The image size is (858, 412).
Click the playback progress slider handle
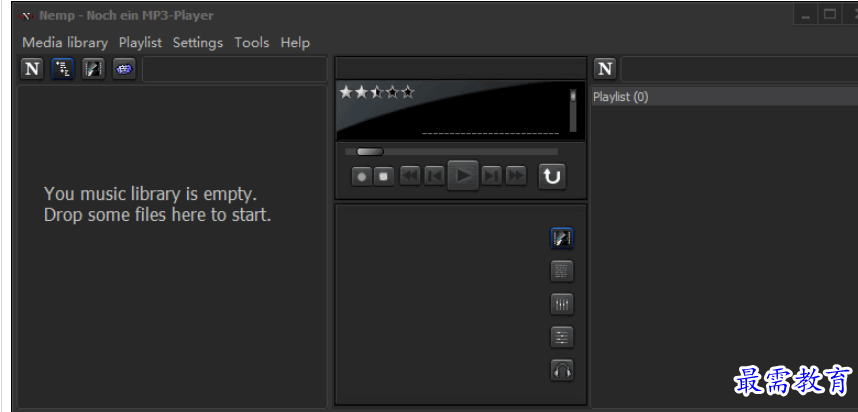[370, 152]
